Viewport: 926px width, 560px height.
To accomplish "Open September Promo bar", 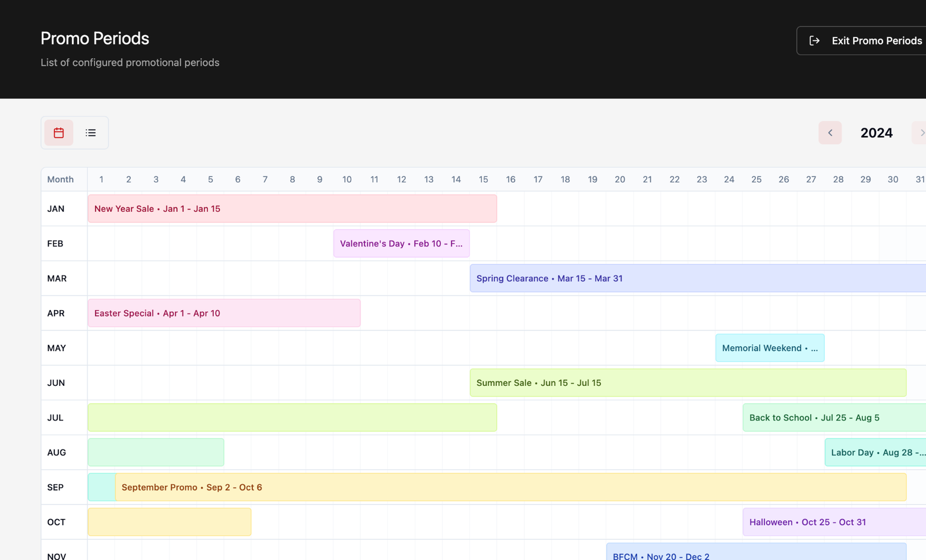I will pyautogui.click(x=510, y=487).
